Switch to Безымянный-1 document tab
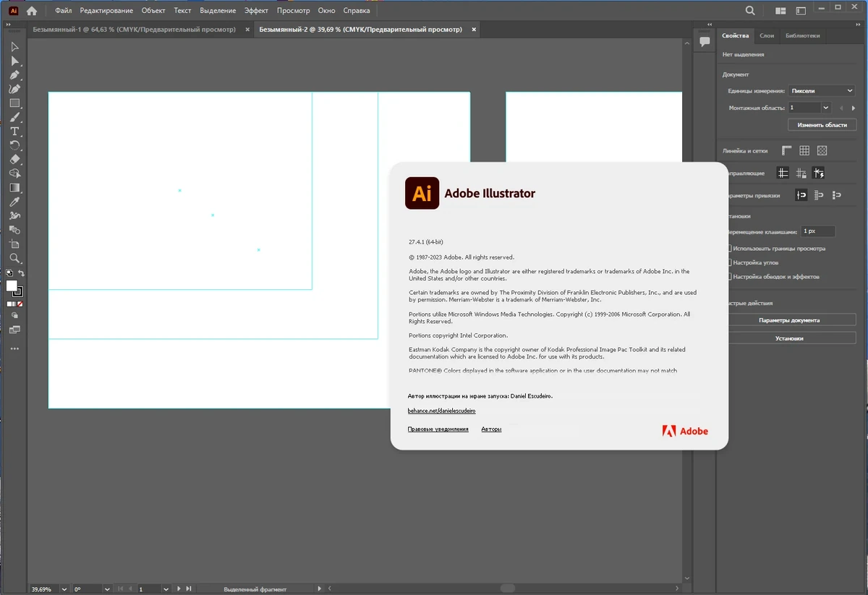The width and height of the screenshot is (868, 595). click(134, 30)
